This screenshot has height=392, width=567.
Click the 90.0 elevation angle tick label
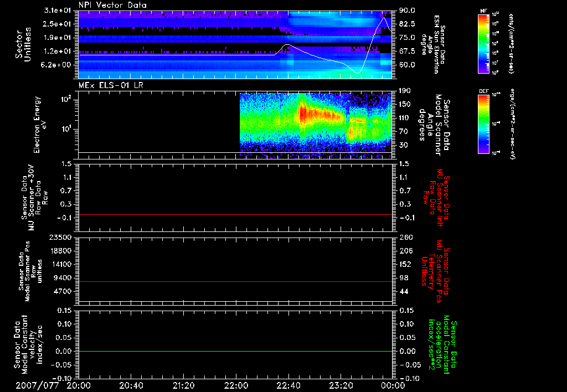[x=408, y=11]
